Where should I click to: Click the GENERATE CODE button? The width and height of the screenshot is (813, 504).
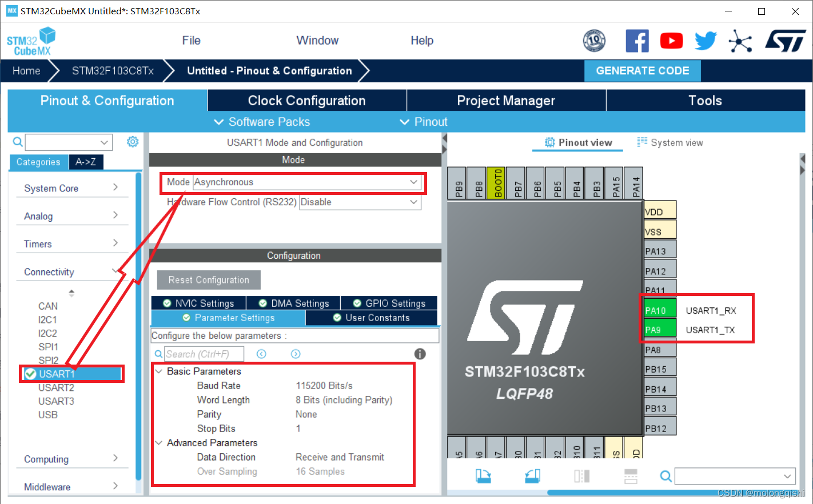click(643, 71)
